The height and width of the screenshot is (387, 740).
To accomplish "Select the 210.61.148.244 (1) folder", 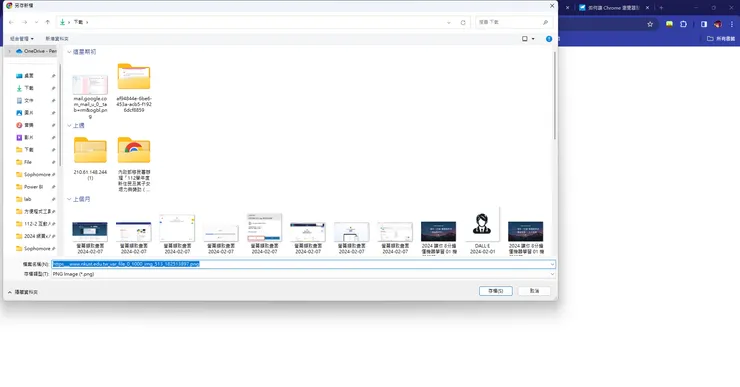I will [90, 159].
